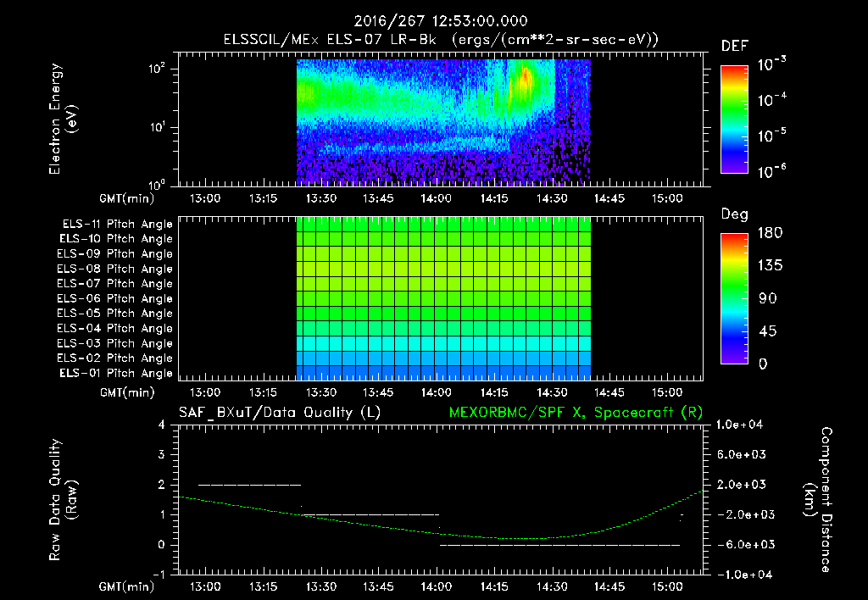Click the Electron Energy (eV) axis label
868x600 pixels.
(x=63, y=119)
